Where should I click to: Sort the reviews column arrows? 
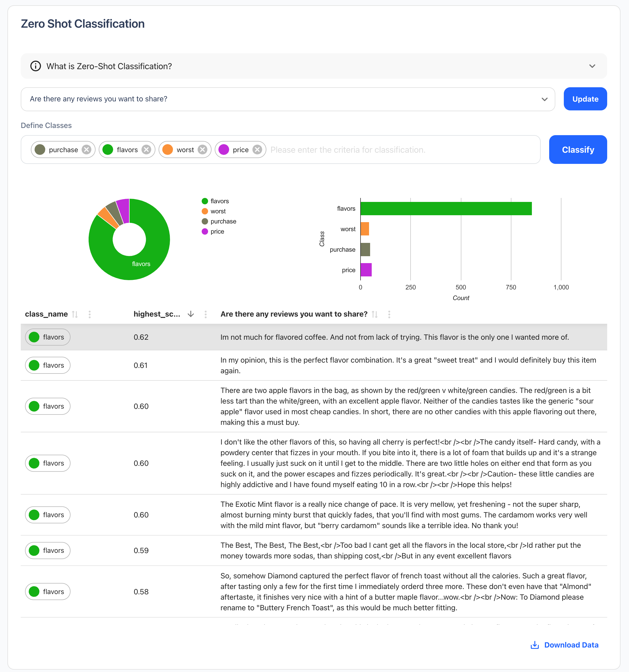374,314
